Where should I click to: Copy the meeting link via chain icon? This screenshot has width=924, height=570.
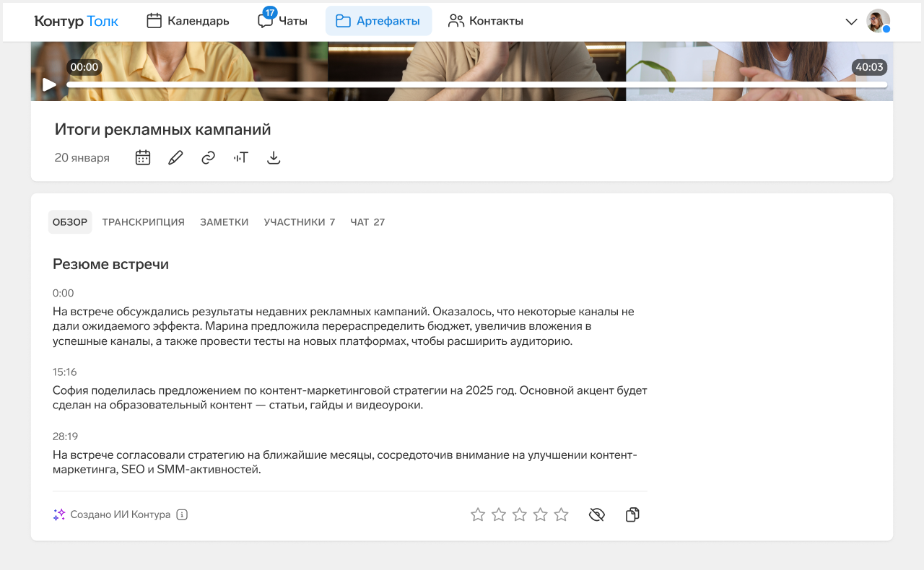(208, 157)
